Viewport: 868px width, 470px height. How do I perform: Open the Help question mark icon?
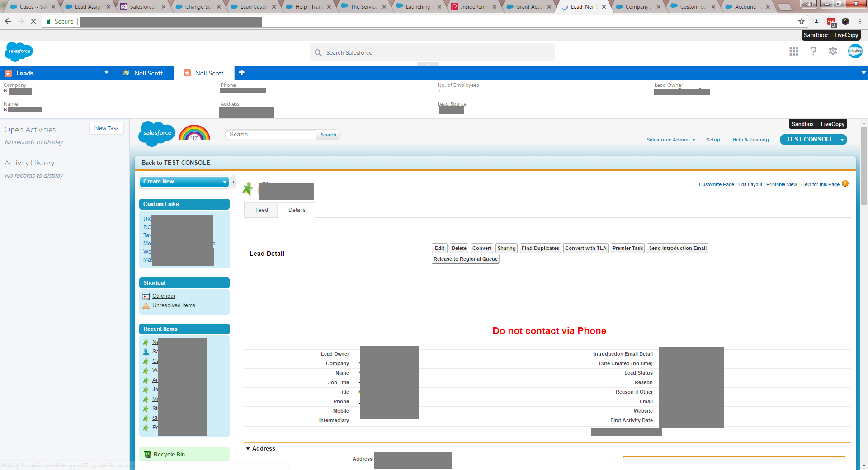point(813,52)
